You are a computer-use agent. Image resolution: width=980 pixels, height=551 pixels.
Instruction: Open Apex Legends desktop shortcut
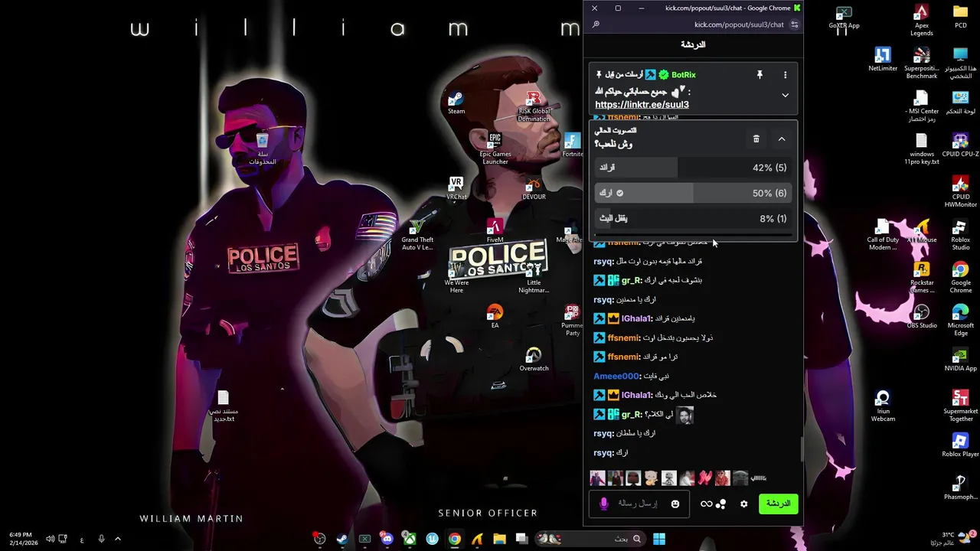coord(921,21)
